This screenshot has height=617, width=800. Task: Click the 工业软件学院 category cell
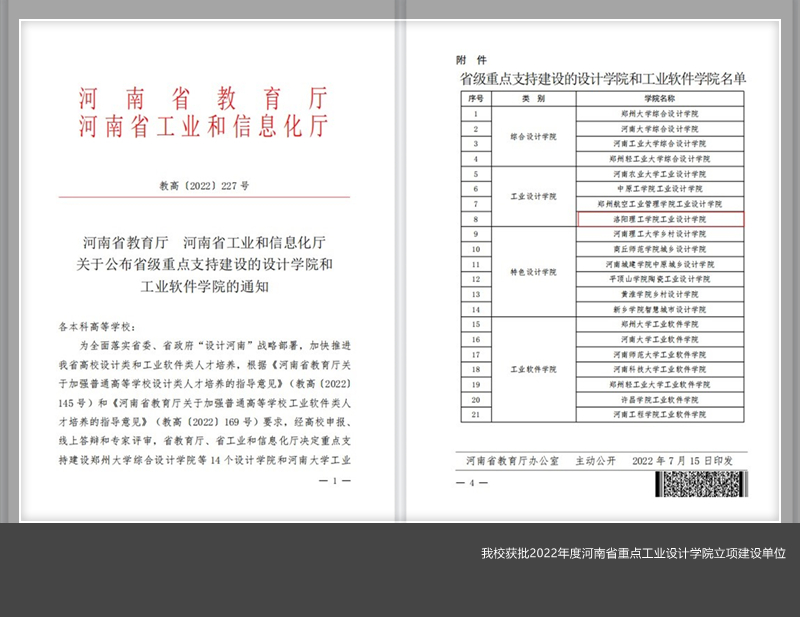(533, 369)
